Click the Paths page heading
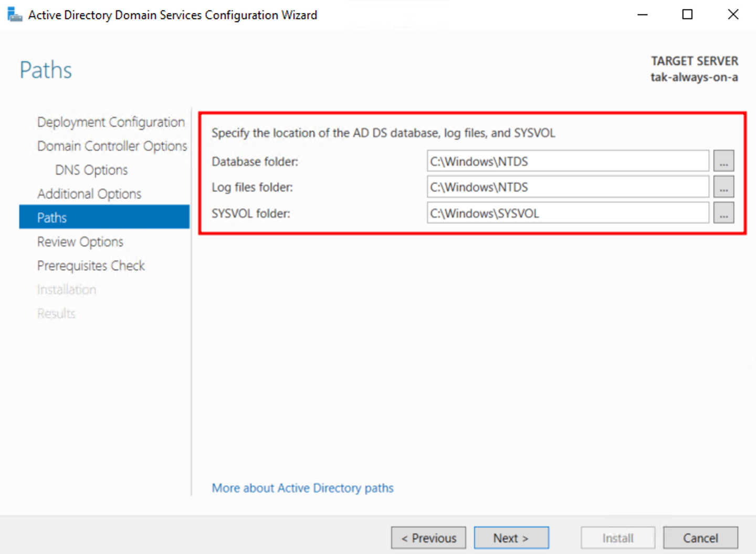The image size is (756, 554). click(46, 70)
